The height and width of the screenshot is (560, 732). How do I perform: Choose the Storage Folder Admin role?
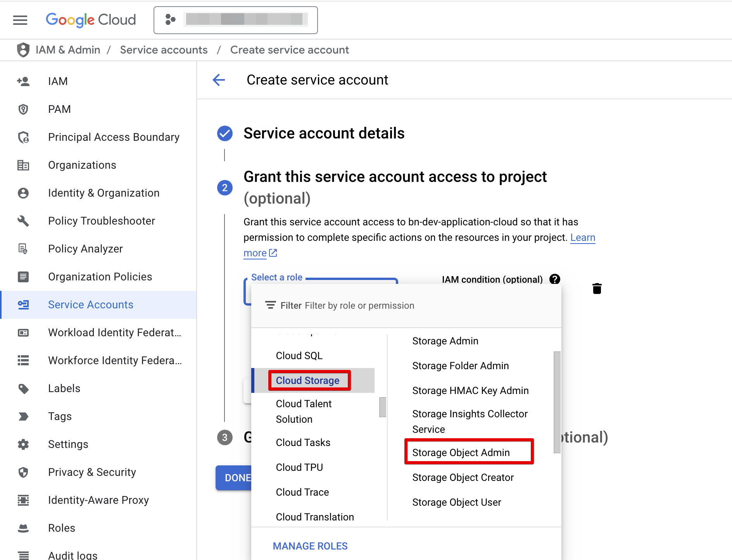tap(460, 366)
